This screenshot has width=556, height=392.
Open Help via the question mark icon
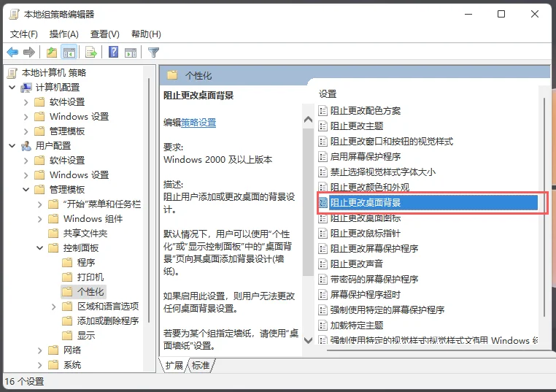[114, 52]
